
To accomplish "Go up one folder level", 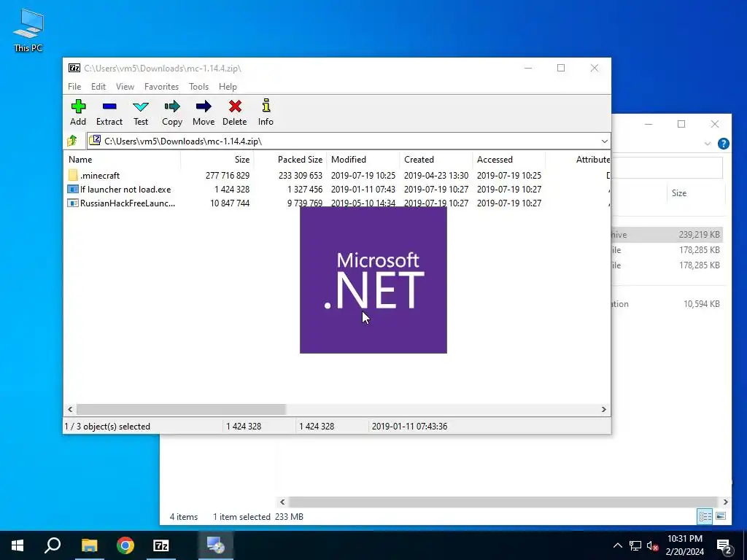I will tap(72, 141).
